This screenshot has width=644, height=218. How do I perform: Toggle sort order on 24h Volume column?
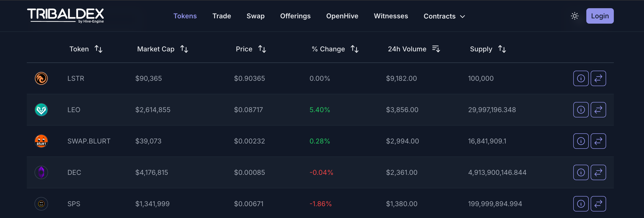[x=436, y=49]
